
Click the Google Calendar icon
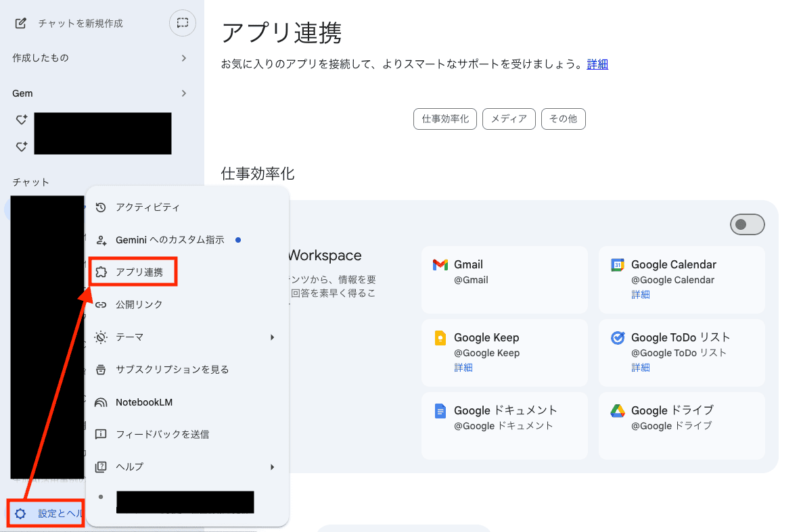point(617,265)
